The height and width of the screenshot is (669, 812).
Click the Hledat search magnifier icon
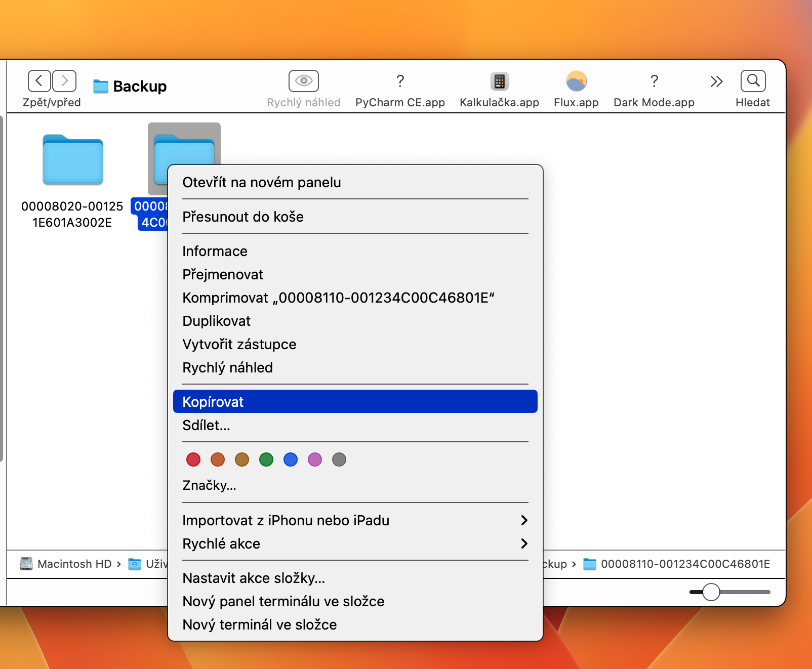click(753, 81)
